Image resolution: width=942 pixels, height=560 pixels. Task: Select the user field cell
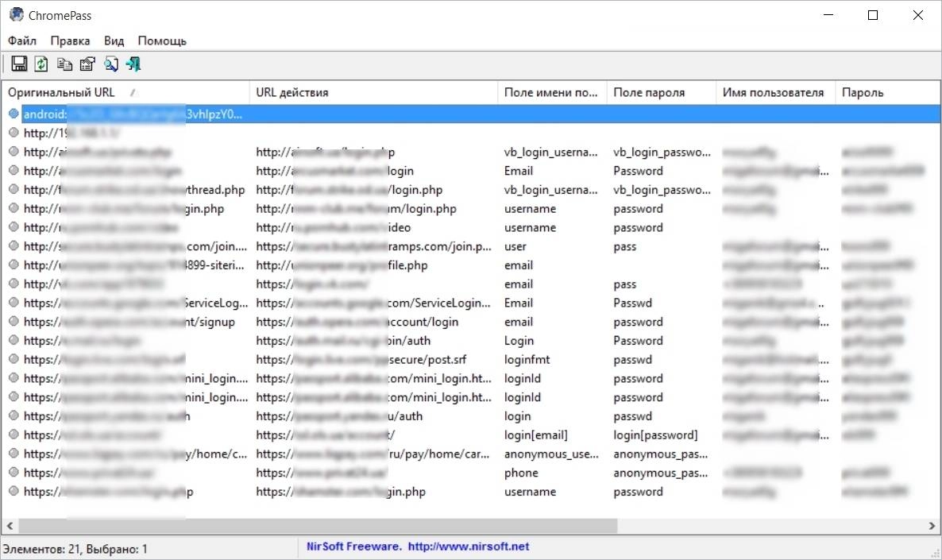tap(515, 246)
